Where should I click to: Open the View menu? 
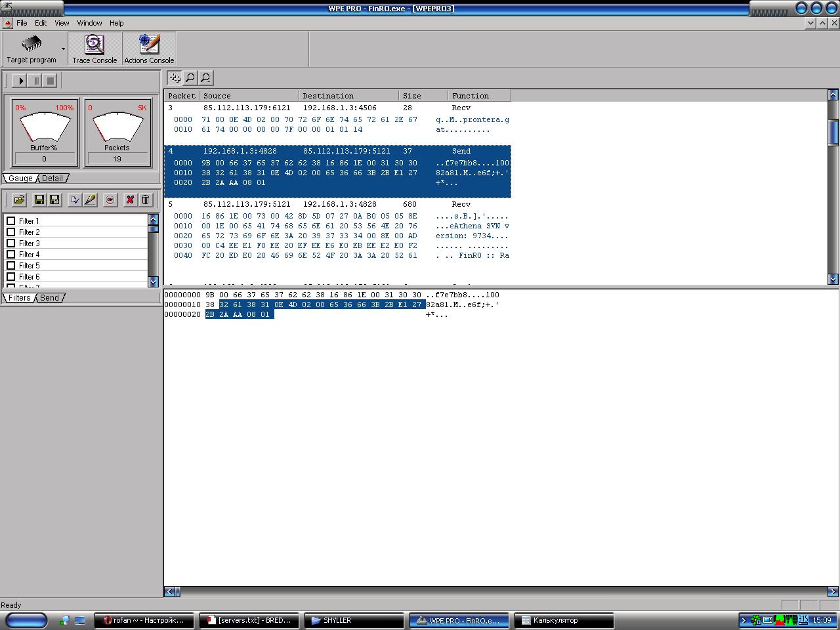point(62,23)
